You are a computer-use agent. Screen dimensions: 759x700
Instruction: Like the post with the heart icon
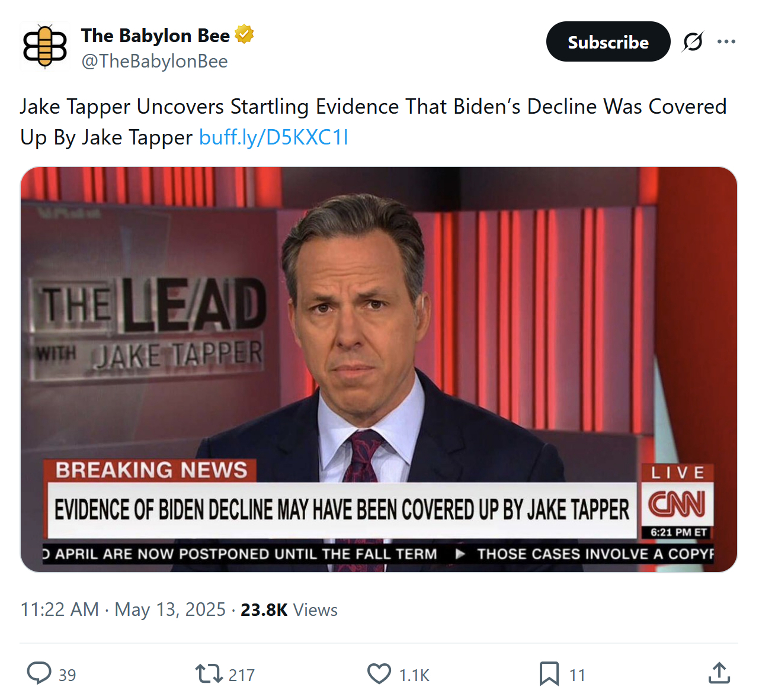[x=379, y=673]
